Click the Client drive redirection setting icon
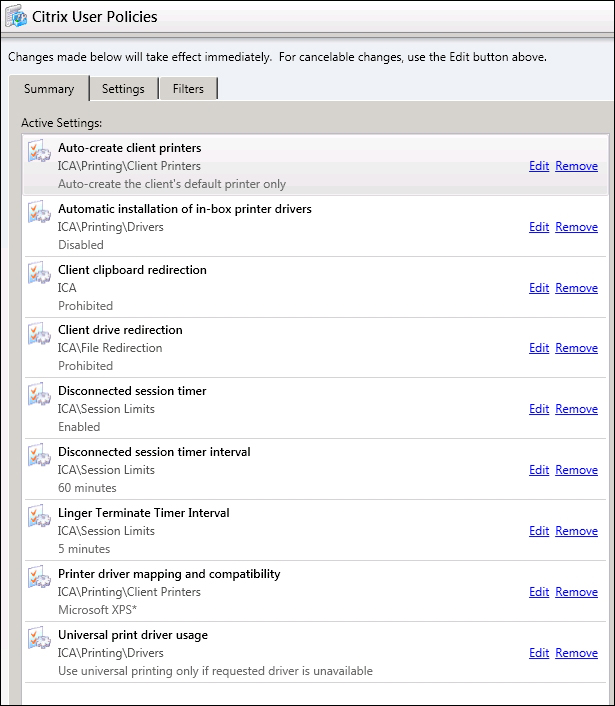 coord(39,333)
